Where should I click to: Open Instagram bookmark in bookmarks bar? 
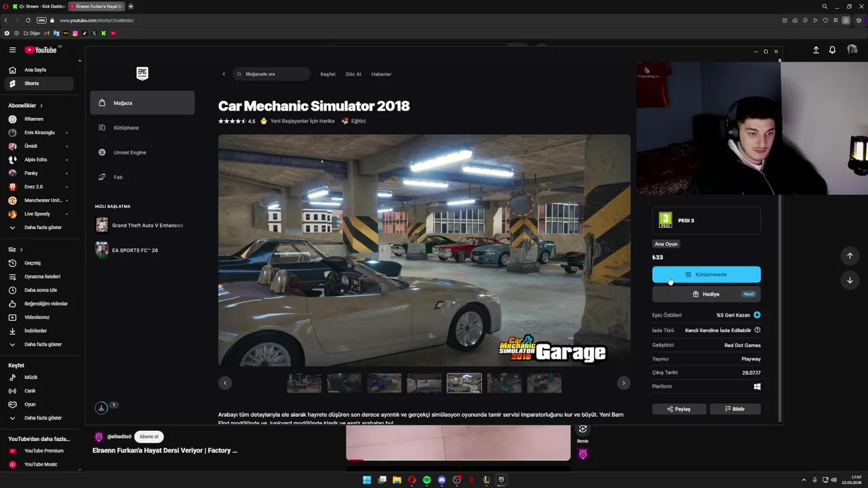click(75, 33)
